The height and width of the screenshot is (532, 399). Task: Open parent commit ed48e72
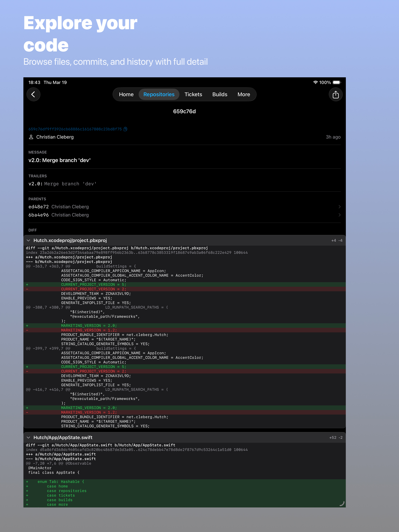184,207
